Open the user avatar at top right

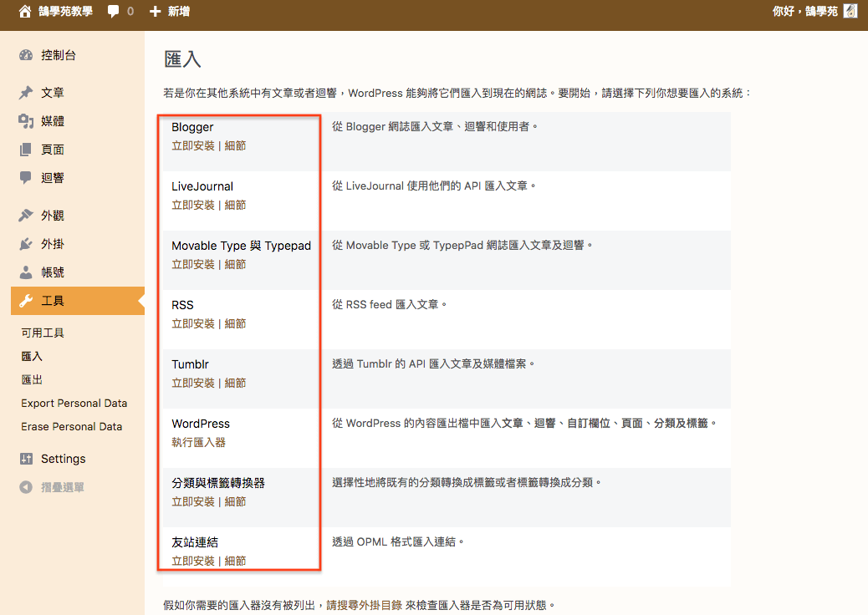[x=850, y=12]
